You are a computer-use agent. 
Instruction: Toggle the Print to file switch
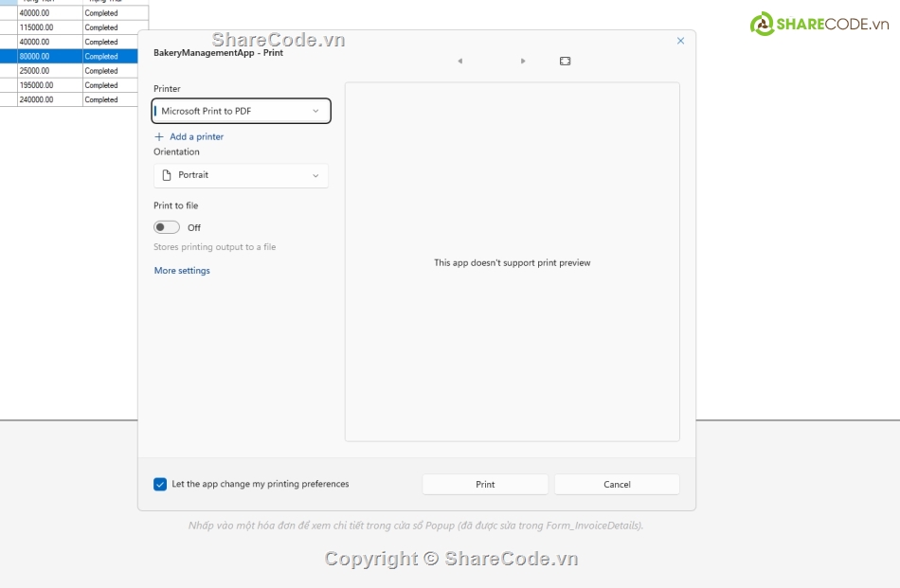click(x=167, y=227)
